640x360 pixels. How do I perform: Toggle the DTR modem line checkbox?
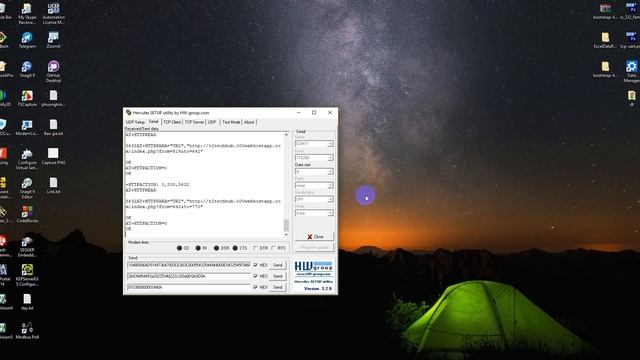pyautogui.click(x=256, y=248)
